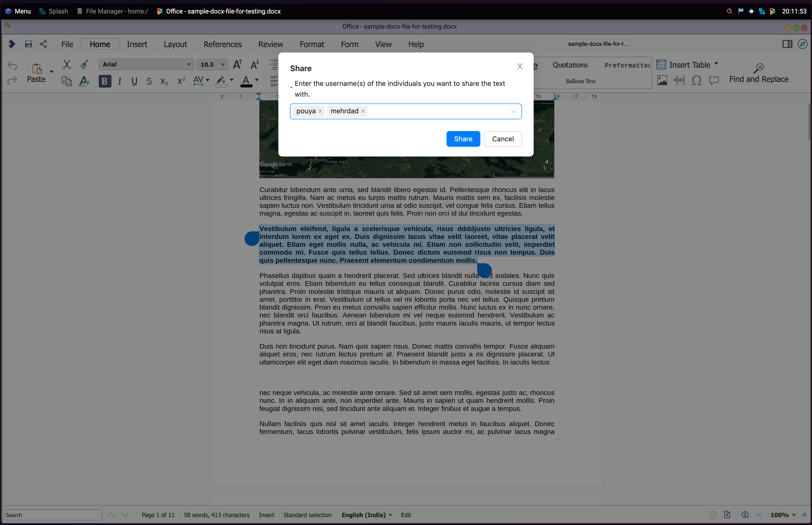
Task: Click the Cut scissors icon
Action: [67, 65]
